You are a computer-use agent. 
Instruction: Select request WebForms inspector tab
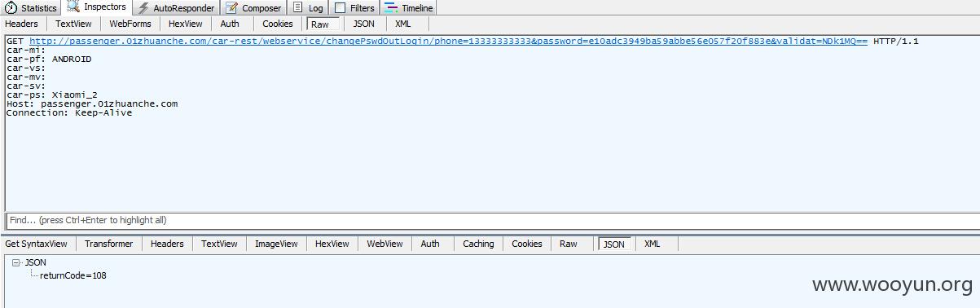[x=130, y=24]
